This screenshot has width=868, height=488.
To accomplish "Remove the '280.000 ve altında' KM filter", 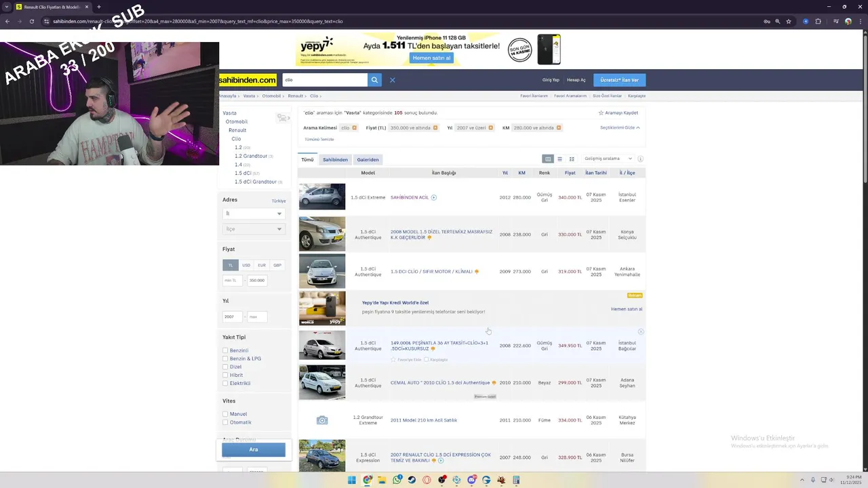I will (558, 128).
